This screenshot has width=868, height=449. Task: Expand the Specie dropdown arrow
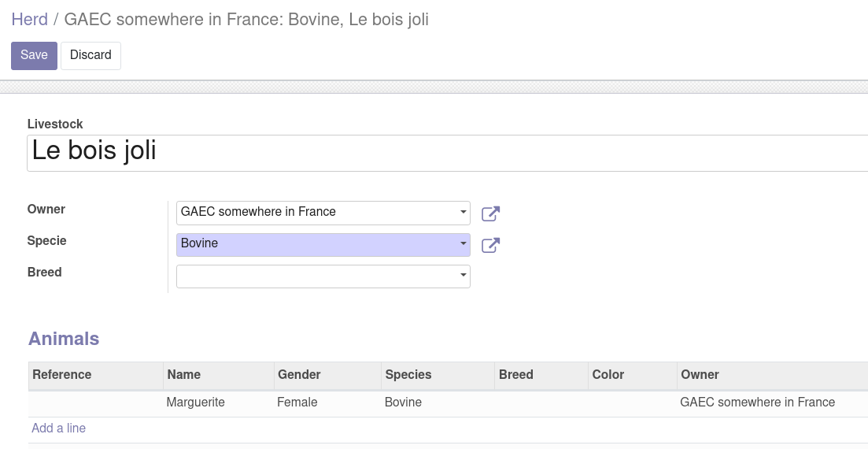tap(463, 244)
